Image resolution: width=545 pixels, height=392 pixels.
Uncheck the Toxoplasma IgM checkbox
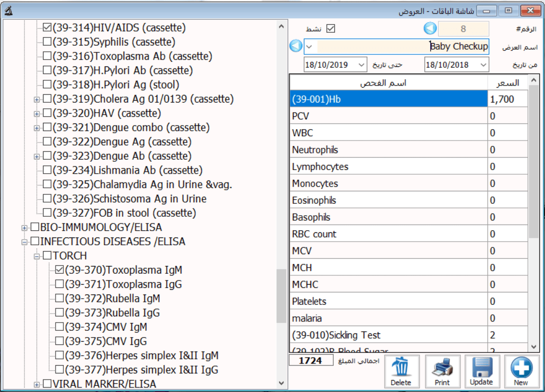point(60,270)
